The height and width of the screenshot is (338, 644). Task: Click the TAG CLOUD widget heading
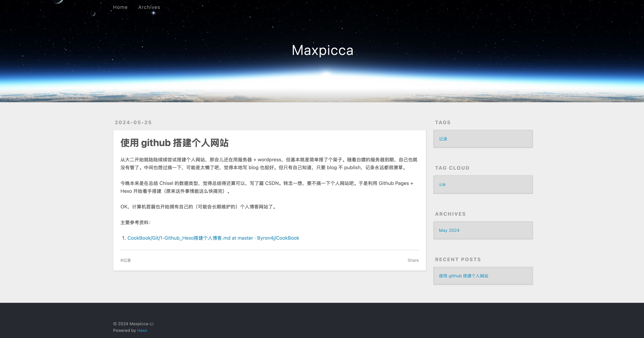(x=452, y=168)
